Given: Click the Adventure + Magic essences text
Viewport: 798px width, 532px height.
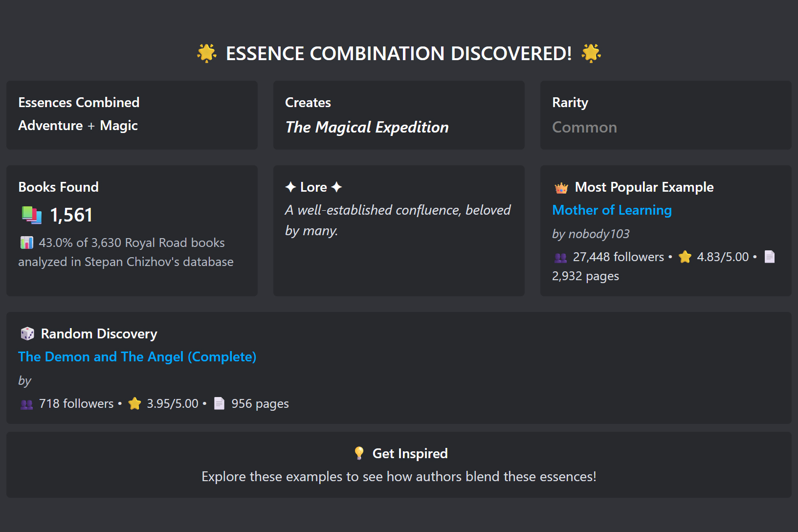Looking at the screenshot, I should pos(78,126).
